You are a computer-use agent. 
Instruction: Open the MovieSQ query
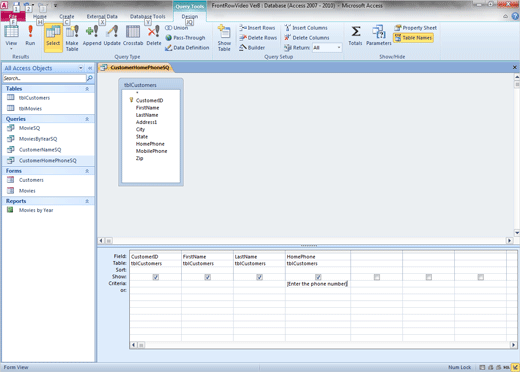click(x=29, y=128)
